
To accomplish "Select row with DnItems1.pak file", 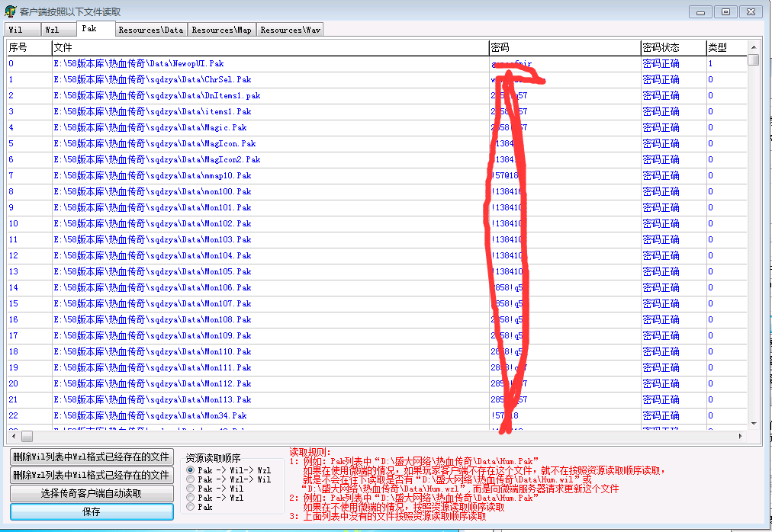I will click(377, 95).
